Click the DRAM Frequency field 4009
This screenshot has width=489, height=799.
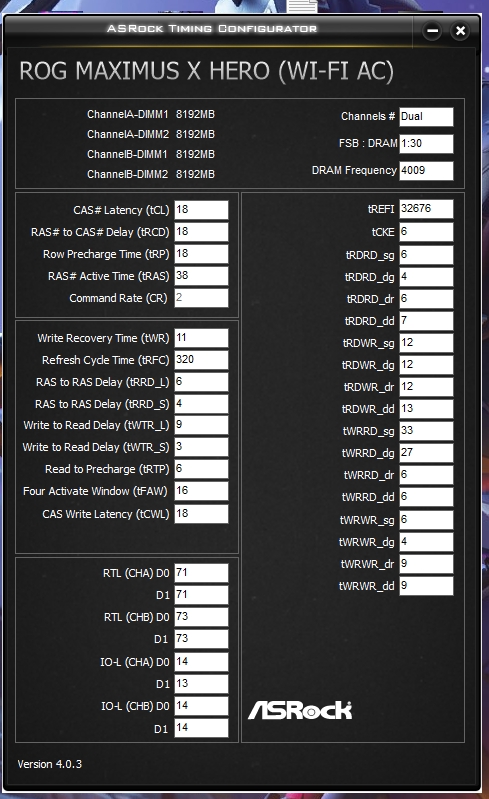[x=426, y=171]
